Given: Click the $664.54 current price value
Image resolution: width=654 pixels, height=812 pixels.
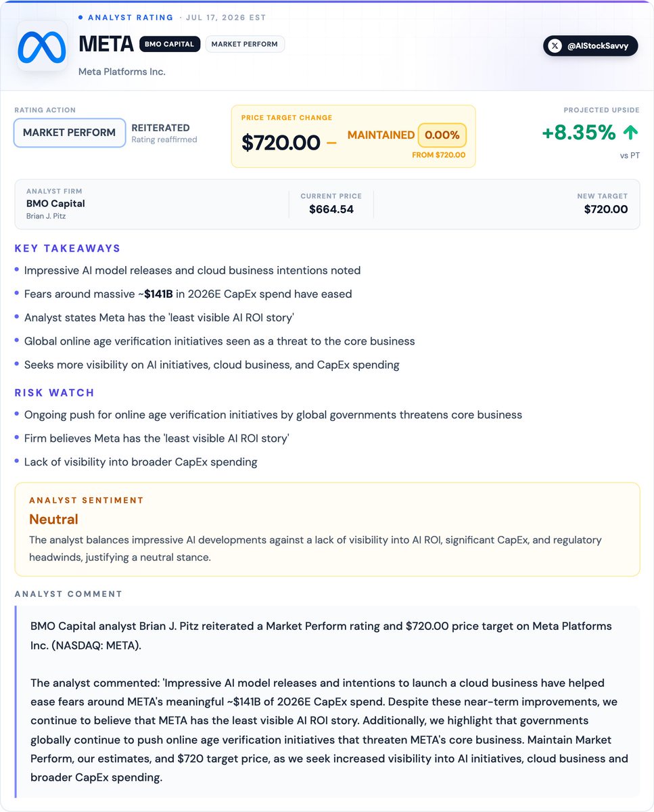Looking at the screenshot, I should (x=331, y=209).
